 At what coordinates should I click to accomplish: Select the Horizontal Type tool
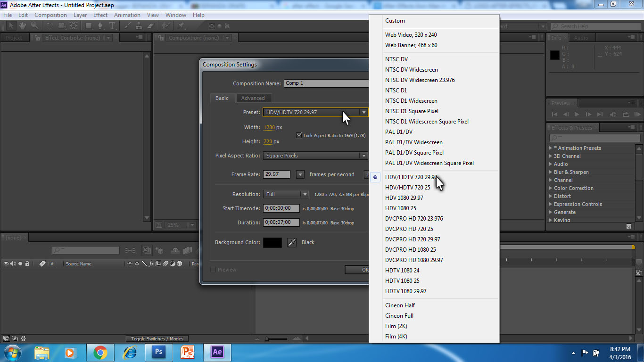tap(113, 26)
